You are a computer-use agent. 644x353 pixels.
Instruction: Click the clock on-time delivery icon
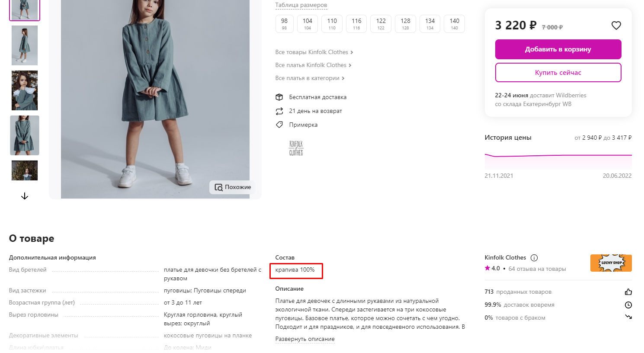(x=628, y=305)
